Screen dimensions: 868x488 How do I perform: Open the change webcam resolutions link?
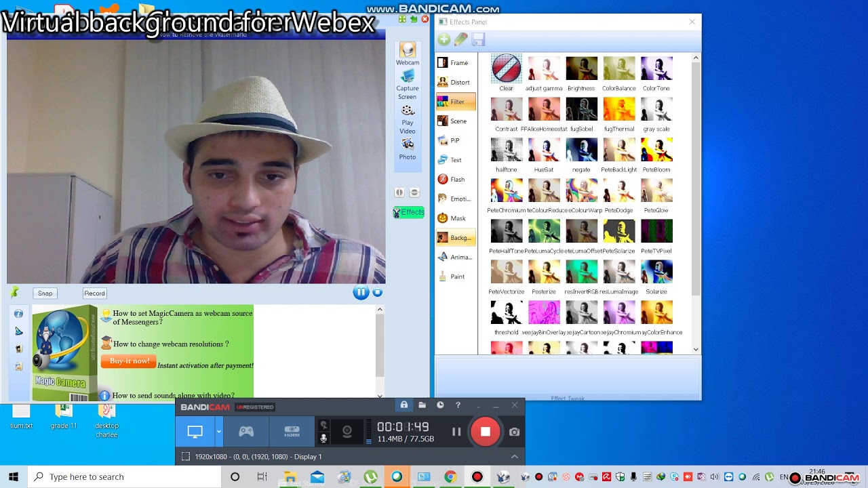tap(171, 344)
